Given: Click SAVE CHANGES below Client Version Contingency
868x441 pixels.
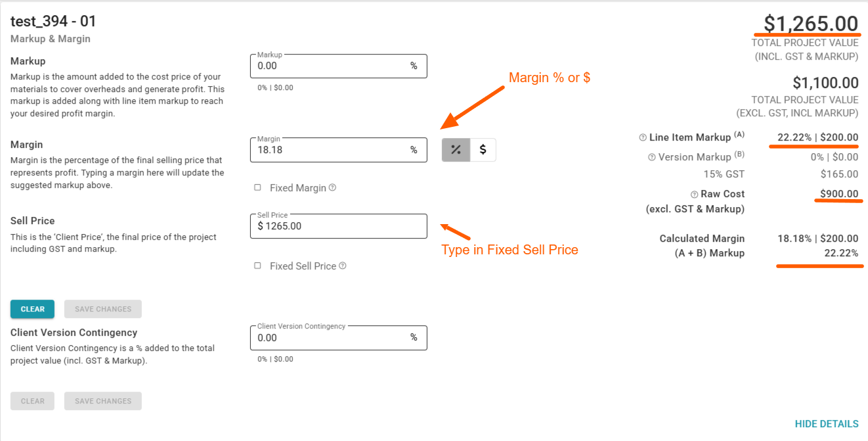Looking at the screenshot, I should pyautogui.click(x=103, y=401).
